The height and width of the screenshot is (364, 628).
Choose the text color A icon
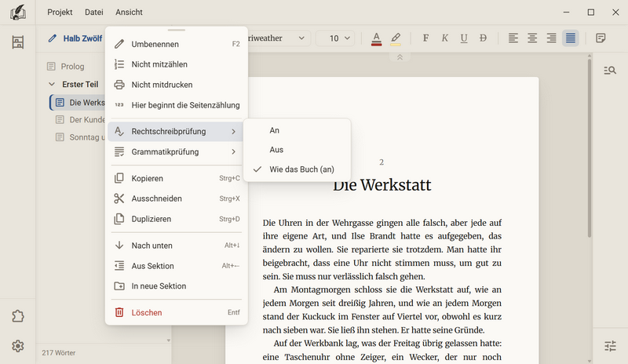coord(376,39)
